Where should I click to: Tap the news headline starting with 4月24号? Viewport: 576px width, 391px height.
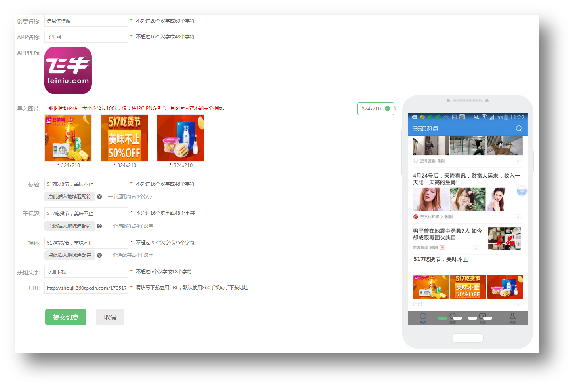pos(467,179)
